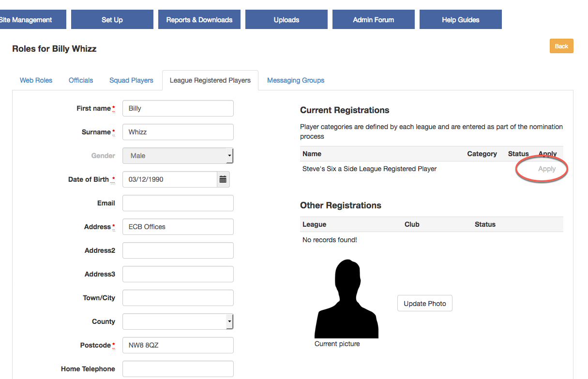Click the Category column header

pyautogui.click(x=482, y=154)
